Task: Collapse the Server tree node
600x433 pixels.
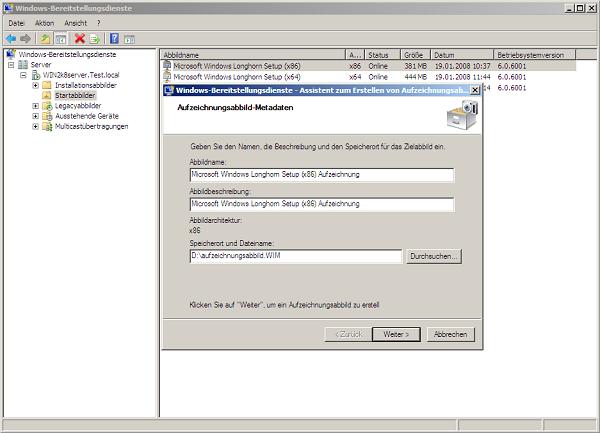Action: click(x=11, y=65)
